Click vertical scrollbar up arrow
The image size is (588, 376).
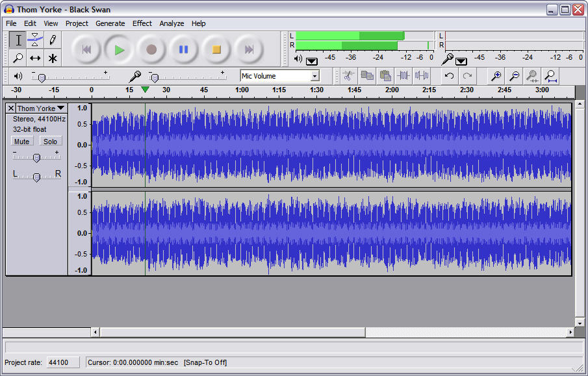[580, 104]
